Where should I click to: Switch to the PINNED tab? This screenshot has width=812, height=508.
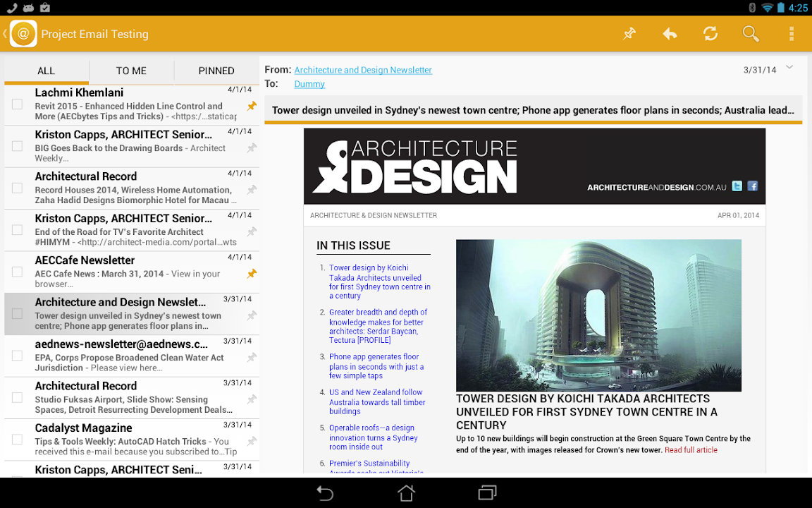point(216,71)
